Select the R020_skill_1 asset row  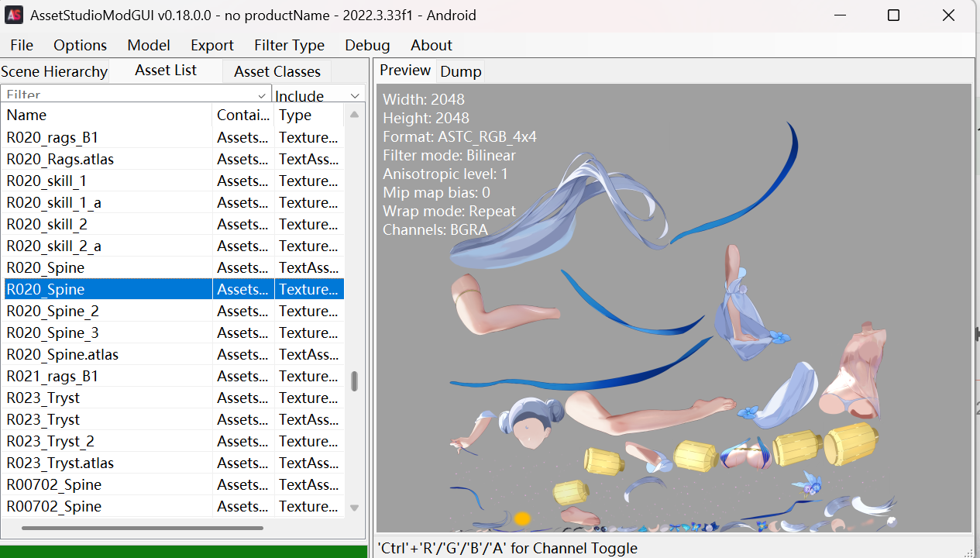(x=174, y=181)
